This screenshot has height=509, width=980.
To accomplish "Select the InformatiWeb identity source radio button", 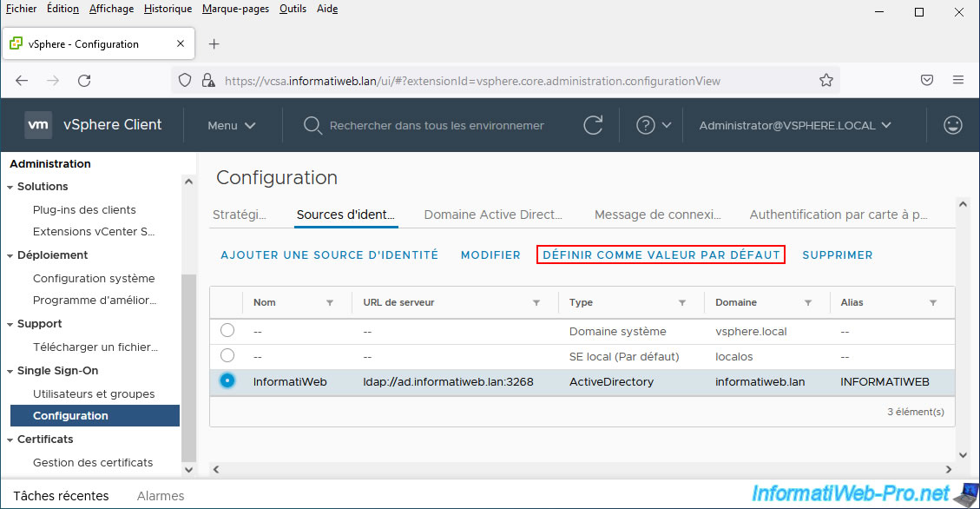I will [x=227, y=380].
